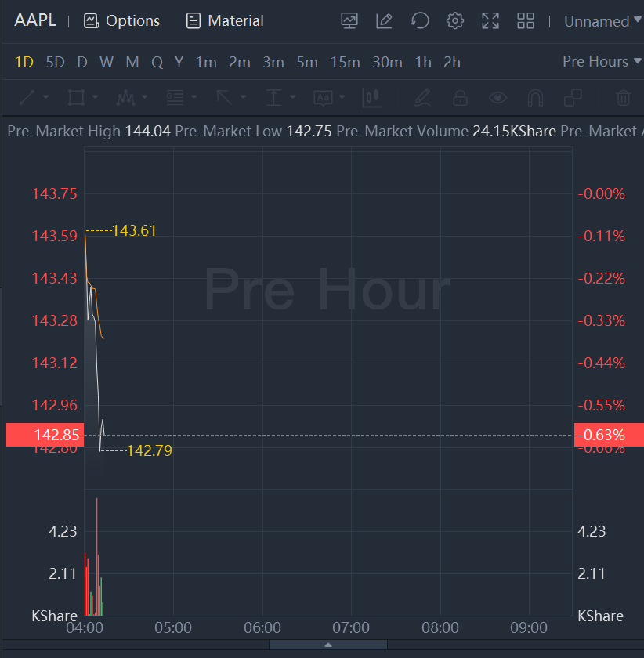Toggle the brush highlighter drawing tool
Screen dimensions: 644x658
point(422,98)
